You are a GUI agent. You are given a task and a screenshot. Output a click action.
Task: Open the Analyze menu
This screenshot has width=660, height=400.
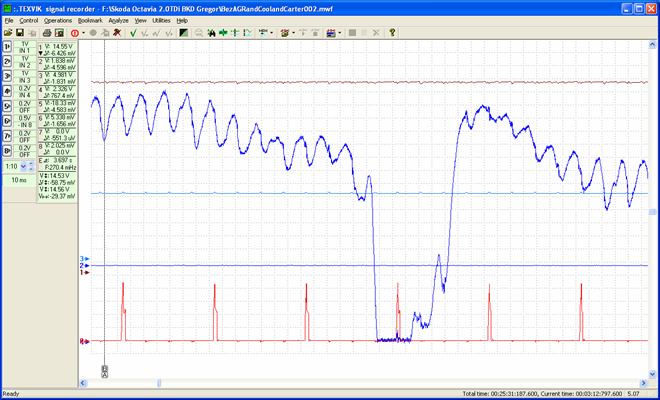(118, 20)
